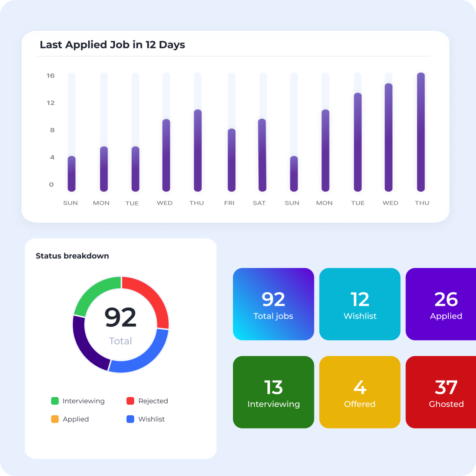Select the Wishlist stat card
This screenshot has height=476, width=476.
click(360, 304)
